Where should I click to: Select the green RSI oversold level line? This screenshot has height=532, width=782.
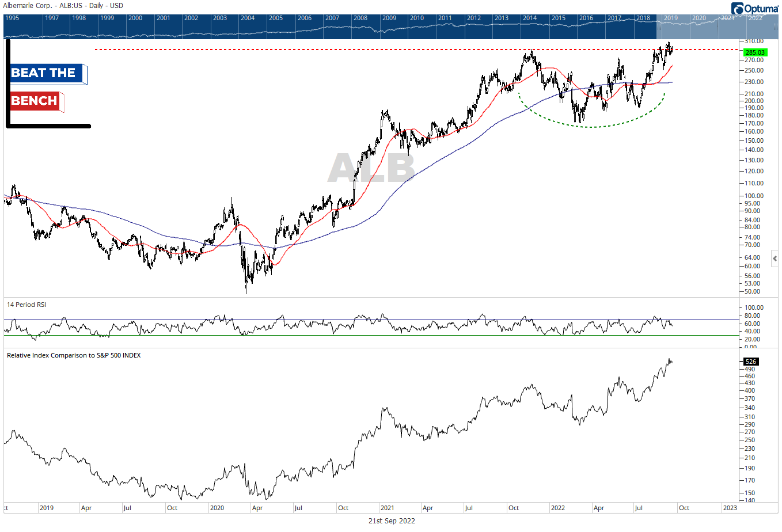click(x=370, y=335)
